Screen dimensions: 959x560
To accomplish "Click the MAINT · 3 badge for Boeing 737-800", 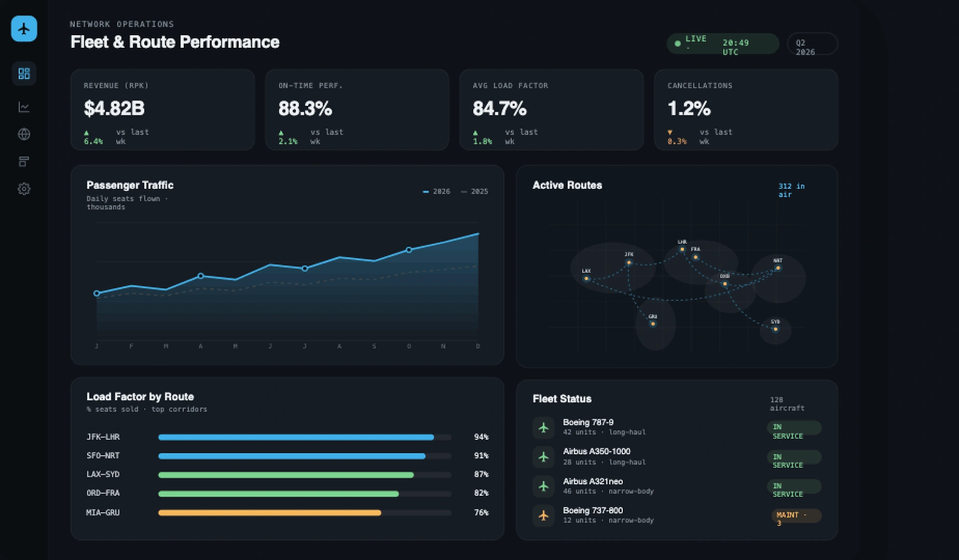I will click(x=796, y=516).
